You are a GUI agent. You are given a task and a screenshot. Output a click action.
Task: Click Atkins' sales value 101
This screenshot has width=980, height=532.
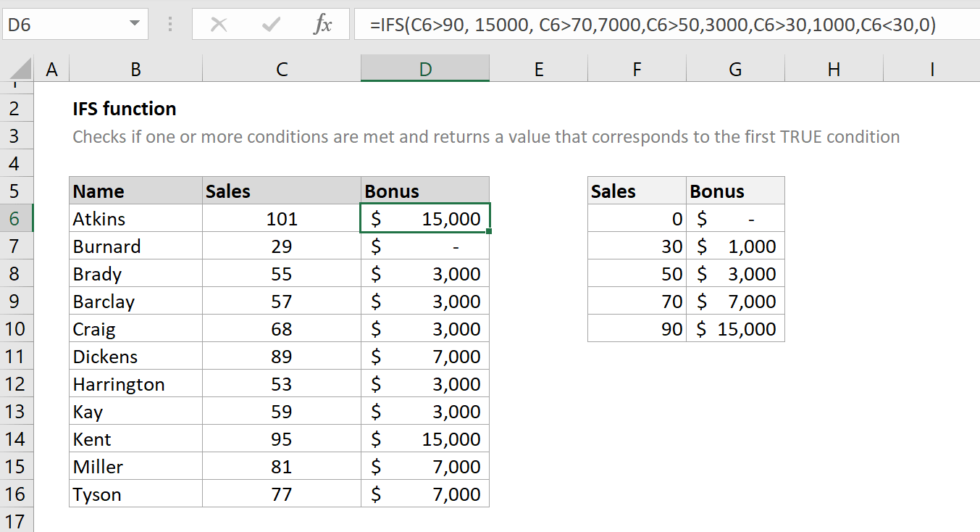pos(282,219)
